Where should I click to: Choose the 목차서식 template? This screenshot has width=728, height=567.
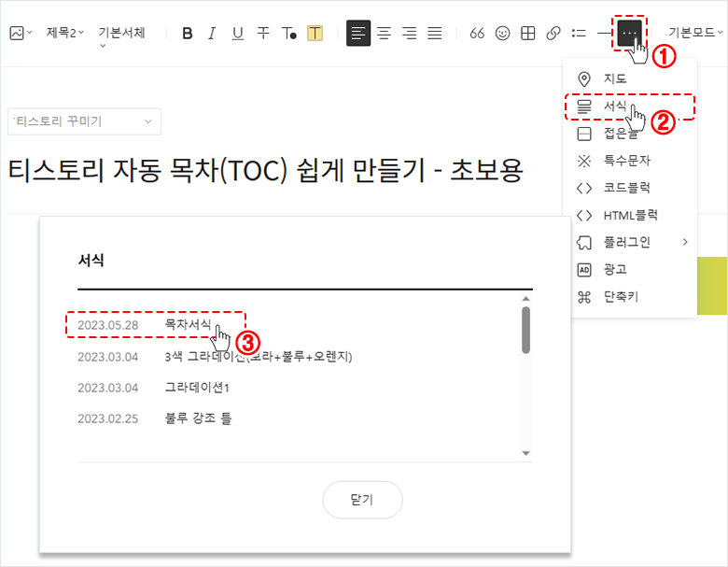[x=188, y=324]
